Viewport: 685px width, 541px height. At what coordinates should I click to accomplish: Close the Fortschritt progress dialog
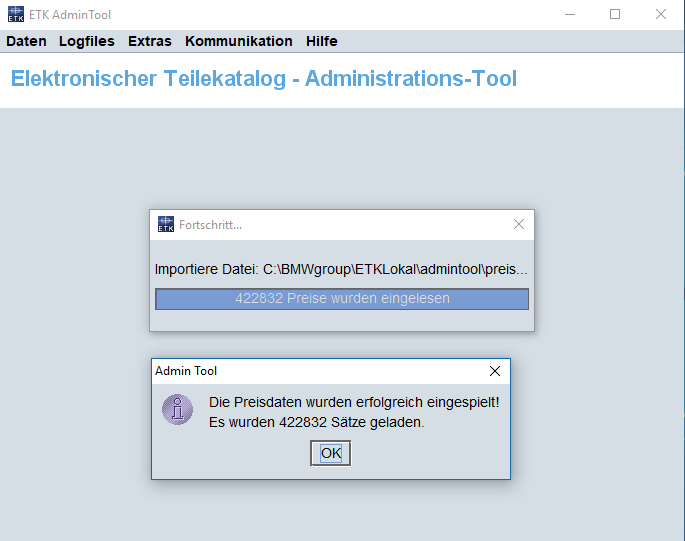(519, 225)
